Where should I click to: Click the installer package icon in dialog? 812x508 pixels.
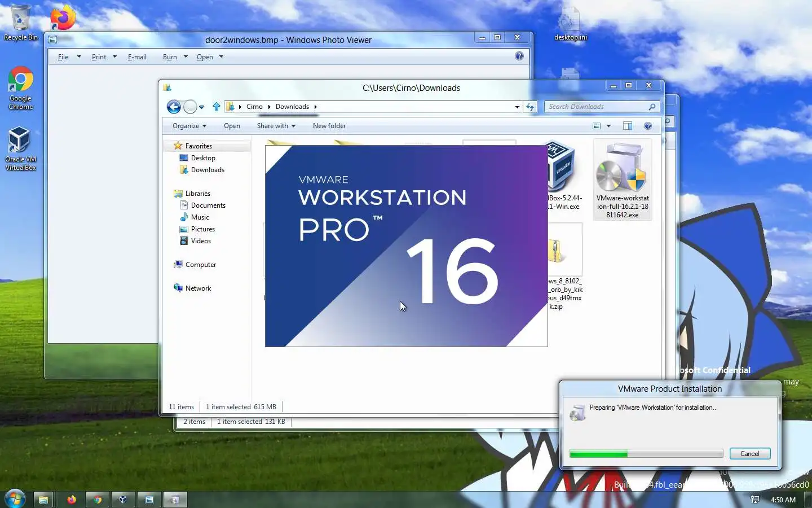point(577,413)
